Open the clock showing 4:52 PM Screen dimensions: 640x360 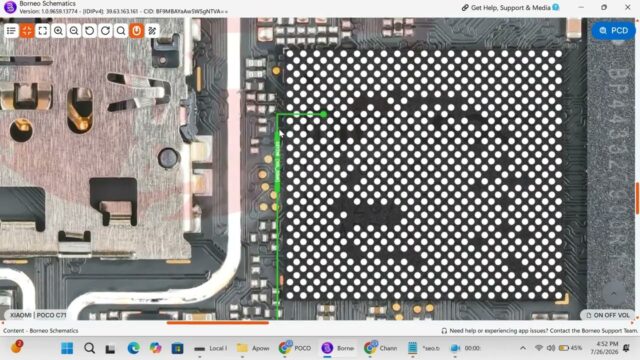(604, 348)
